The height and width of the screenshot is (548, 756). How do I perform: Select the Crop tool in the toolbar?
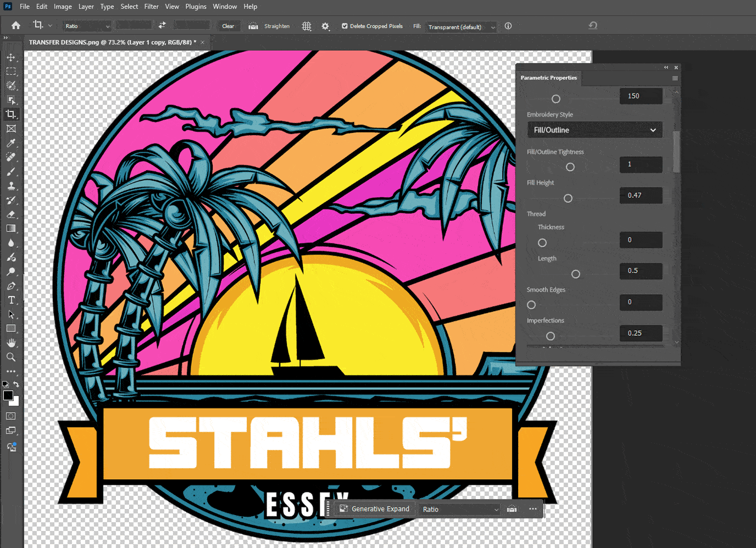pos(11,114)
